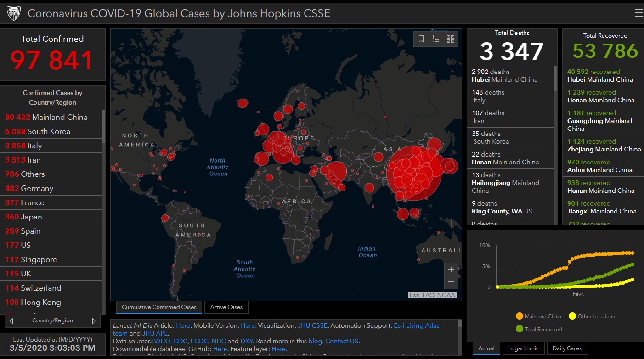
Task: Open the Lancet Inf Dis Article Here link
Action: tap(183, 325)
